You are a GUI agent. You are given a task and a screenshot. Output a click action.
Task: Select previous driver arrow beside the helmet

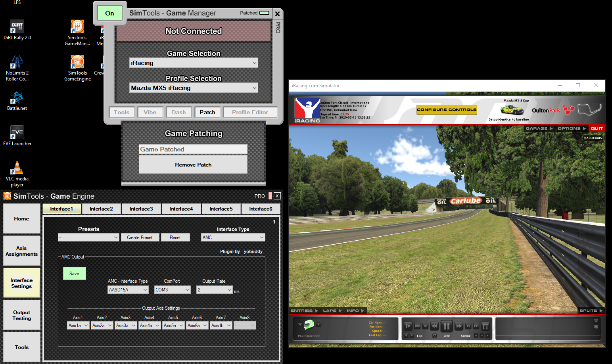(x=300, y=324)
